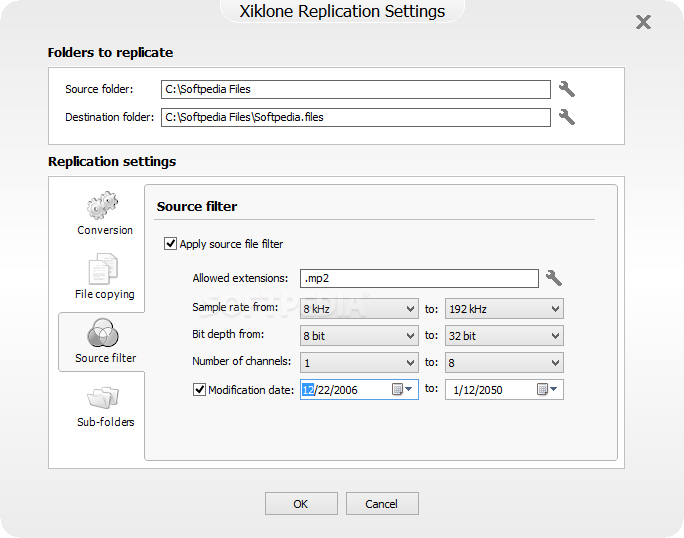Open Bit depth to 32 bit dropdown
Screen dimensions: 684x538
(504, 336)
